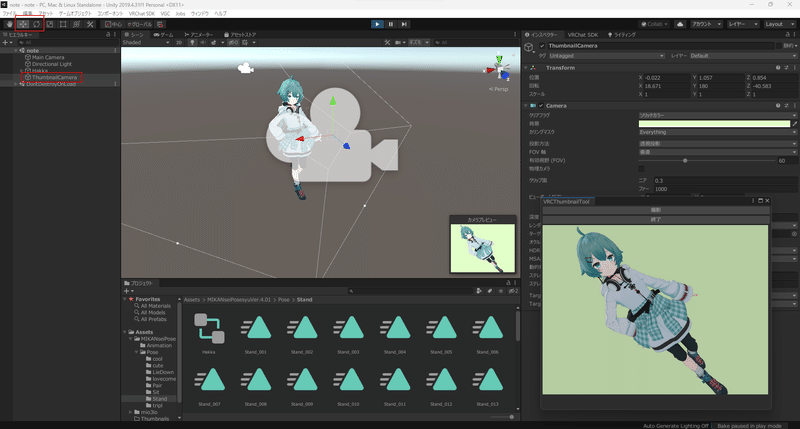
Task: Collapse the Transform component
Action: (526, 67)
